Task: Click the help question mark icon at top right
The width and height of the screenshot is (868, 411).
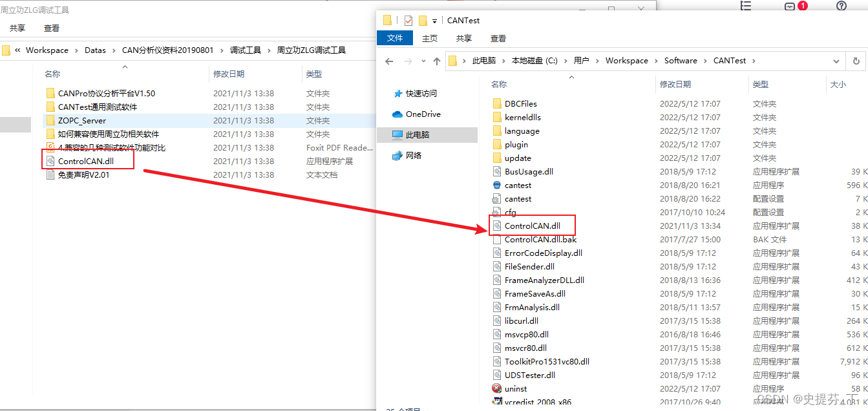Action: coord(841,6)
